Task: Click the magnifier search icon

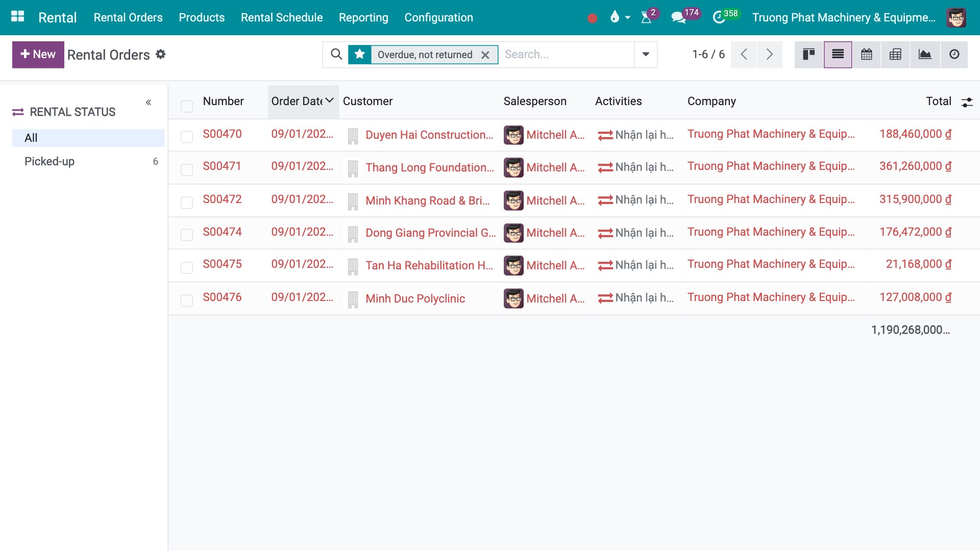Action: (x=336, y=54)
